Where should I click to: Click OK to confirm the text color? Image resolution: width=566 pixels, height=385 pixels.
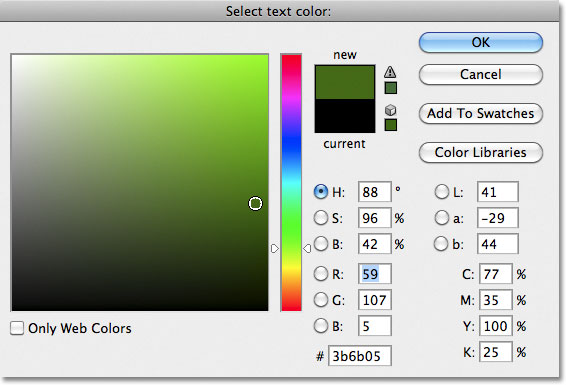coord(481,43)
